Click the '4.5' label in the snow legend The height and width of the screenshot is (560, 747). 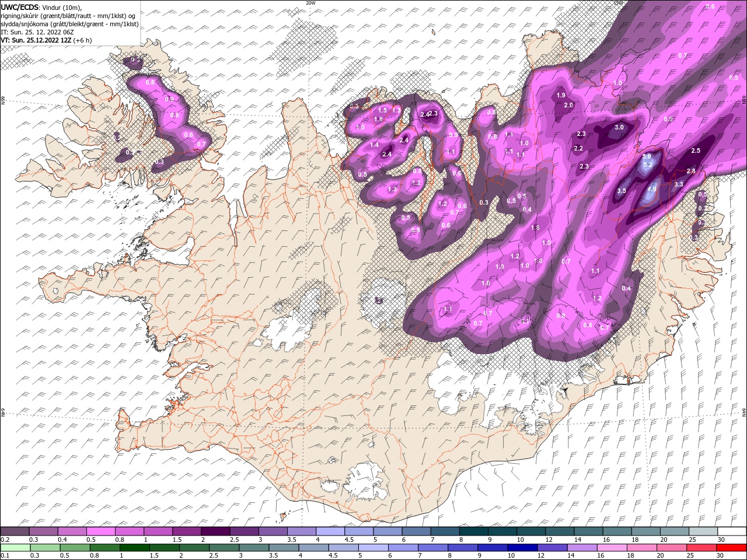pos(349,540)
